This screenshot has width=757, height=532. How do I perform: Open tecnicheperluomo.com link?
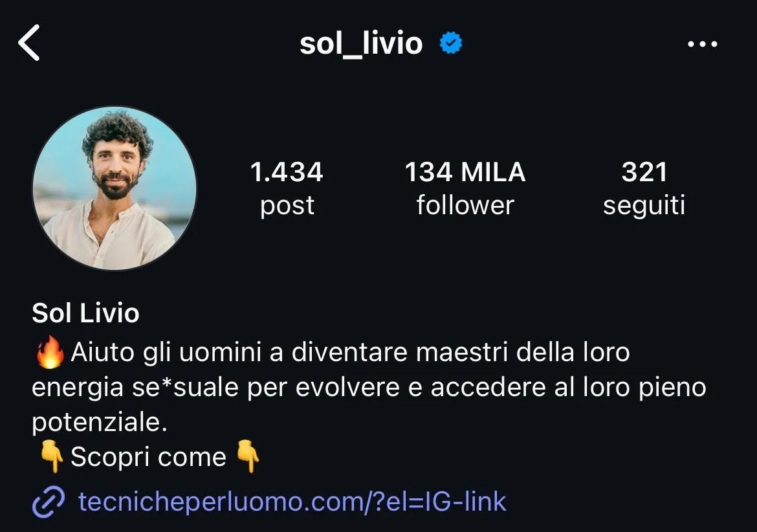pos(292,502)
